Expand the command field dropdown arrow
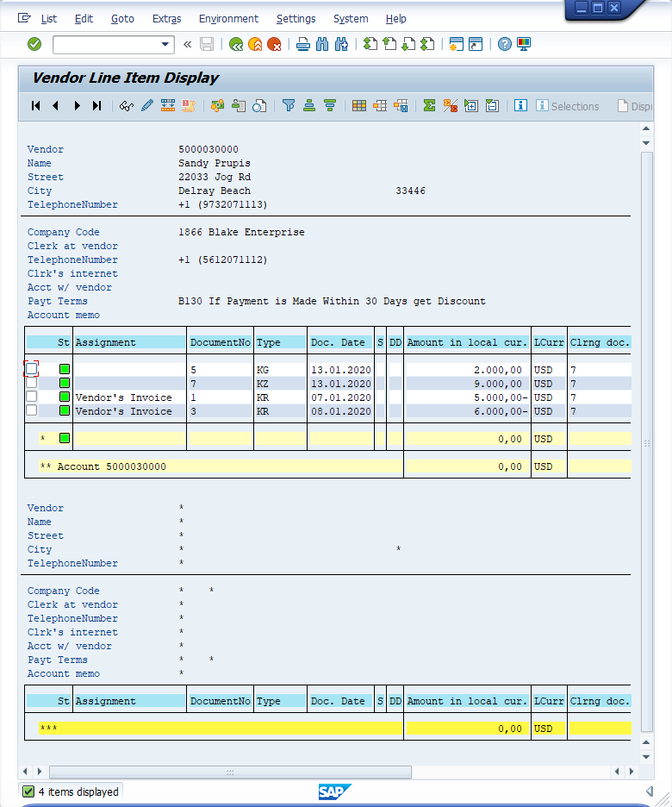Screen dimensions: 672x807 tap(165, 44)
